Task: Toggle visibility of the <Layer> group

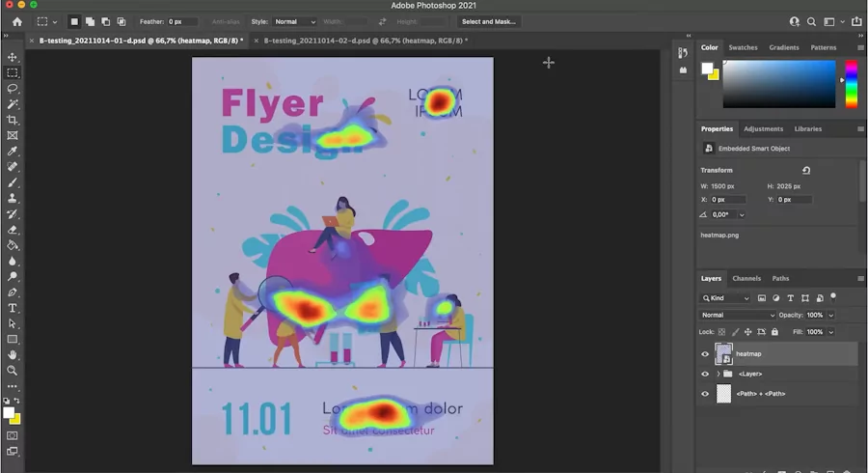Action: coord(705,374)
